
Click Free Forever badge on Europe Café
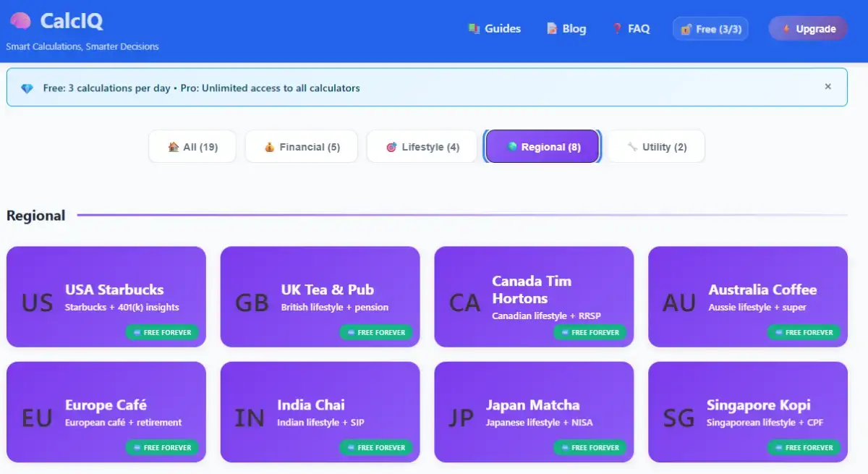[162, 447]
